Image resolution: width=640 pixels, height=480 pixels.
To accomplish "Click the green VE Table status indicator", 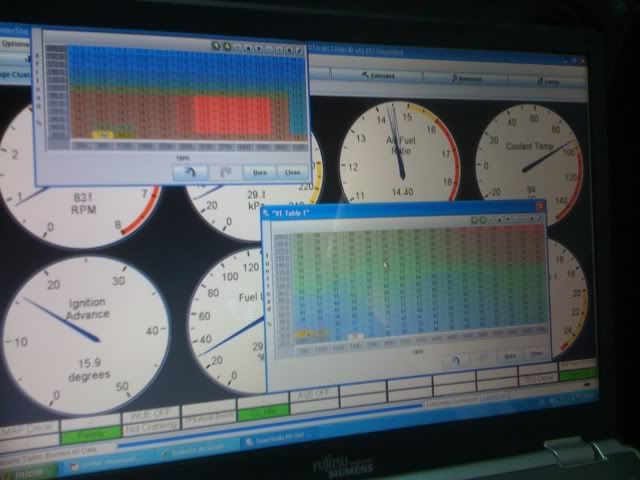I will click(264, 412).
